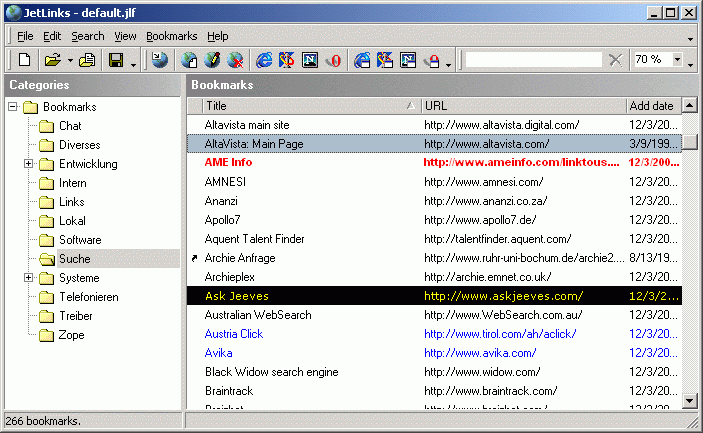Select the red AME Info bookmark

point(434,162)
